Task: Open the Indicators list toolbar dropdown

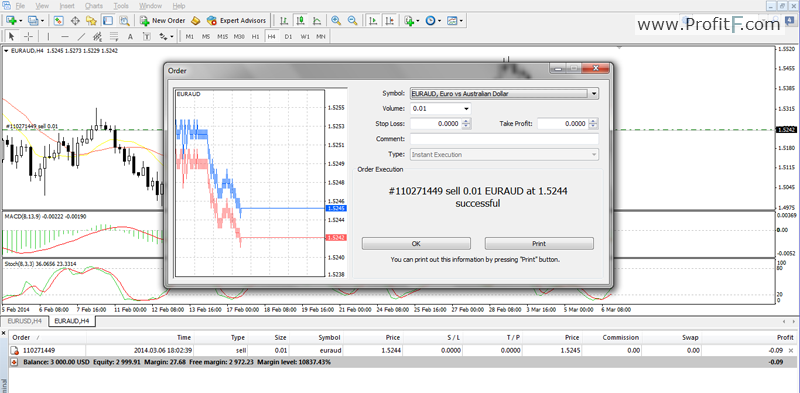Action: point(412,21)
